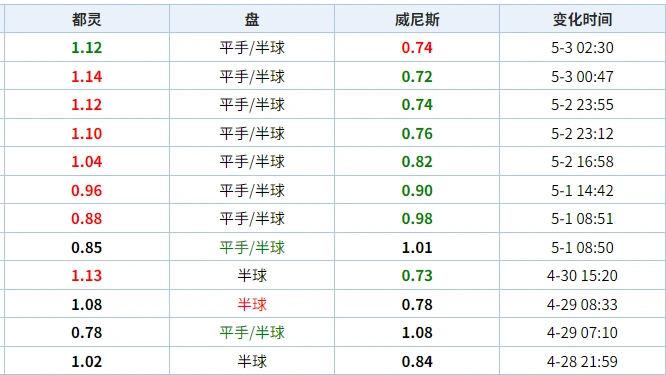Click the 威尼斯 value 0.84

(x=417, y=361)
